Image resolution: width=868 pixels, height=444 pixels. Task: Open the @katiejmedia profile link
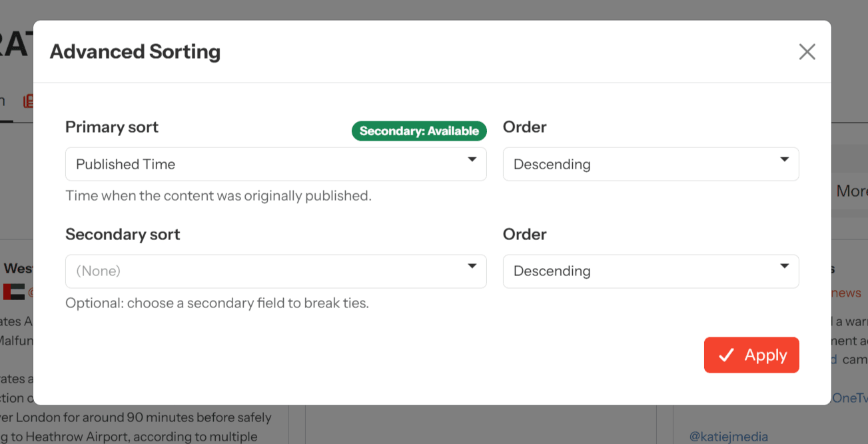728,437
